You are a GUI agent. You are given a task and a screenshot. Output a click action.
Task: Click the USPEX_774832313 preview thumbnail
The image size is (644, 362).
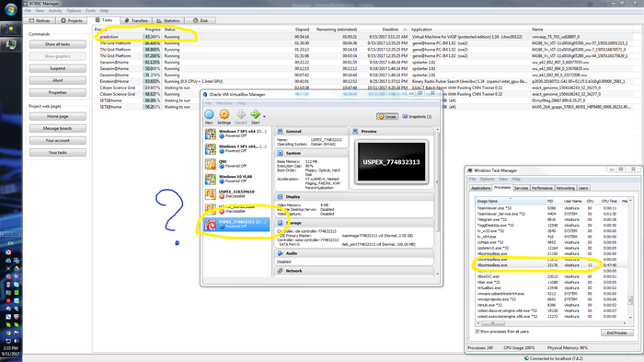tap(391, 162)
